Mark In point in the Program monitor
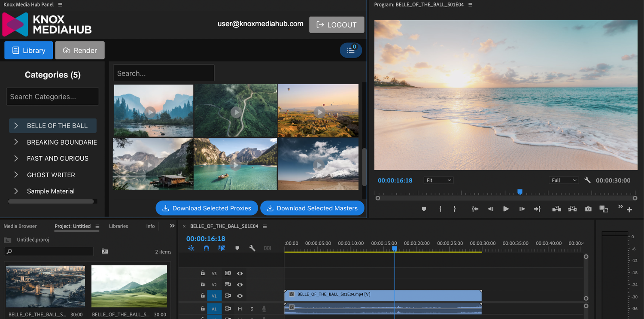 (x=440, y=209)
